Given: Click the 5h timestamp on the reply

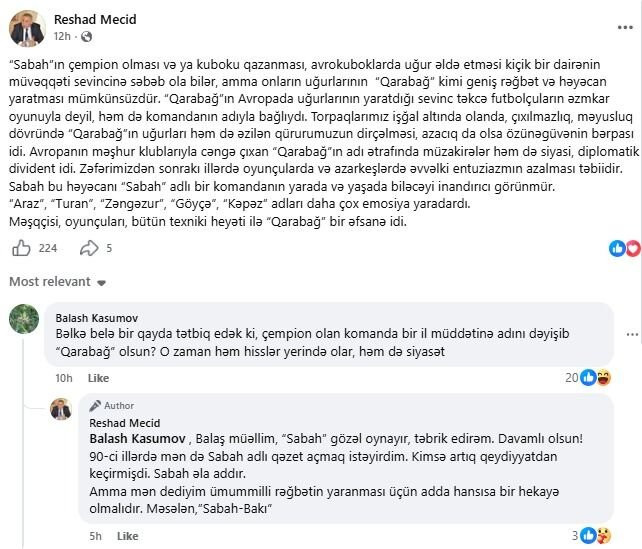Looking at the screenshot, I should click(94, 536).
